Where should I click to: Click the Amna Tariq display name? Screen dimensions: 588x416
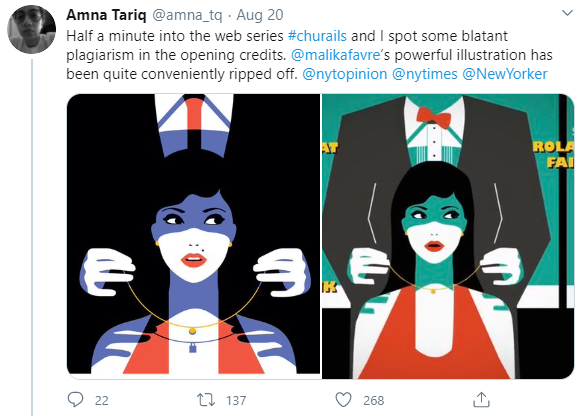[106, 15]
